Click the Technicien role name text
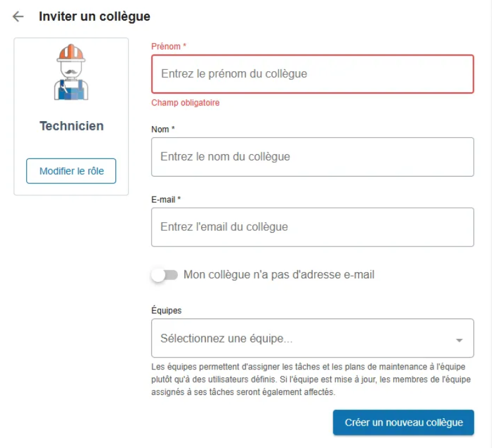 click(x=72, y=126)
